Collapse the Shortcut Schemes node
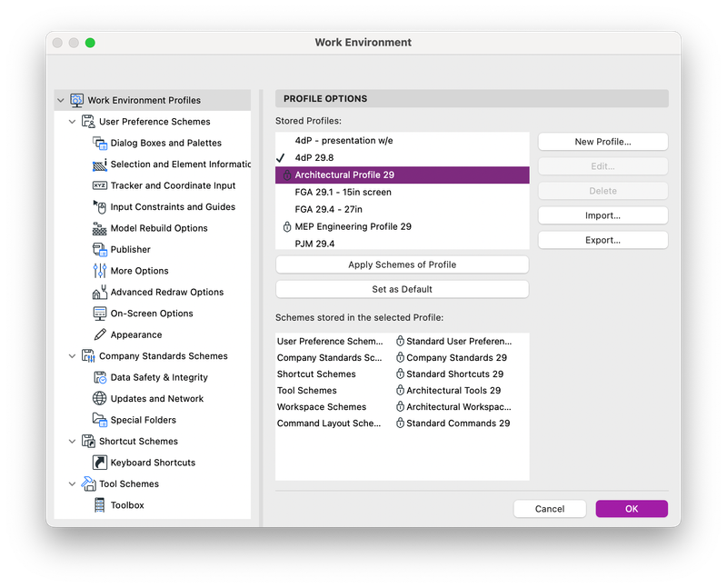 point(72,441)
